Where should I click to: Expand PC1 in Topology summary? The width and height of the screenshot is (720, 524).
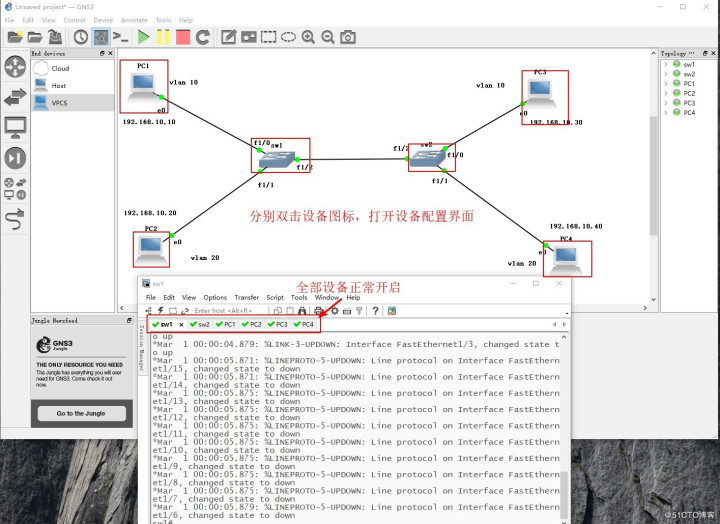click(666, 84)
